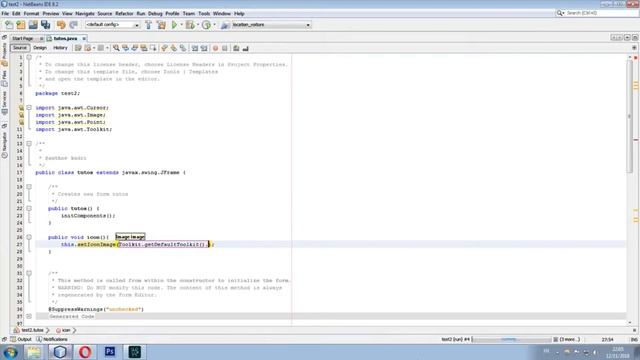
Task: Click the Search input field
Action: 597,13
